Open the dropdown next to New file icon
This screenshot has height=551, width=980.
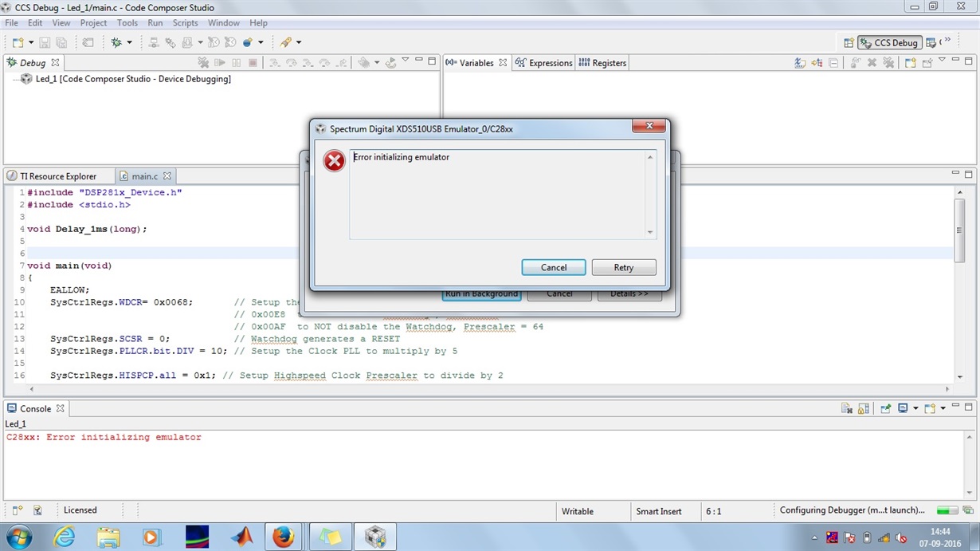coord(31,42)
